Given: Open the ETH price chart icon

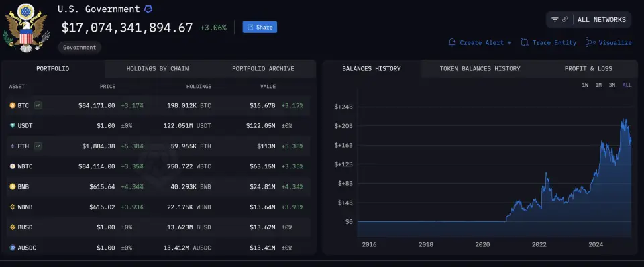Looking at the screenshot, I should click(x=38, y=146).
